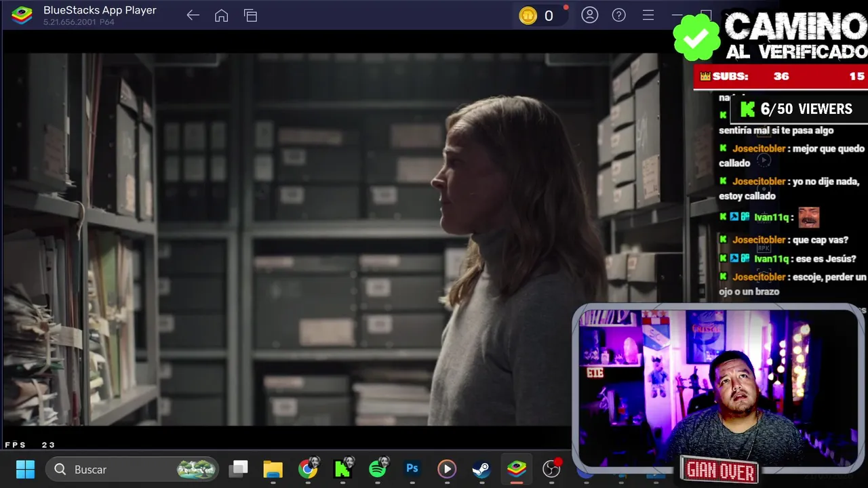Open the BlueStacks account profile icon

(590, 15)
